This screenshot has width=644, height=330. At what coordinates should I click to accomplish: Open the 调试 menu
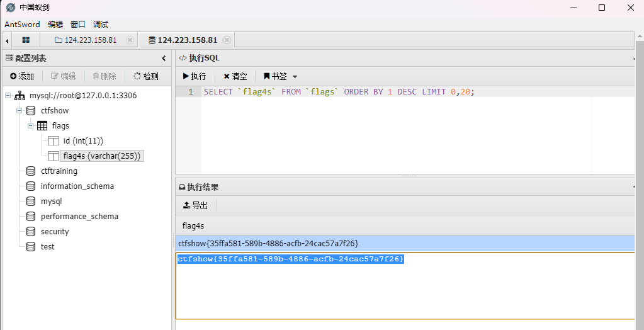coord(101,24)
